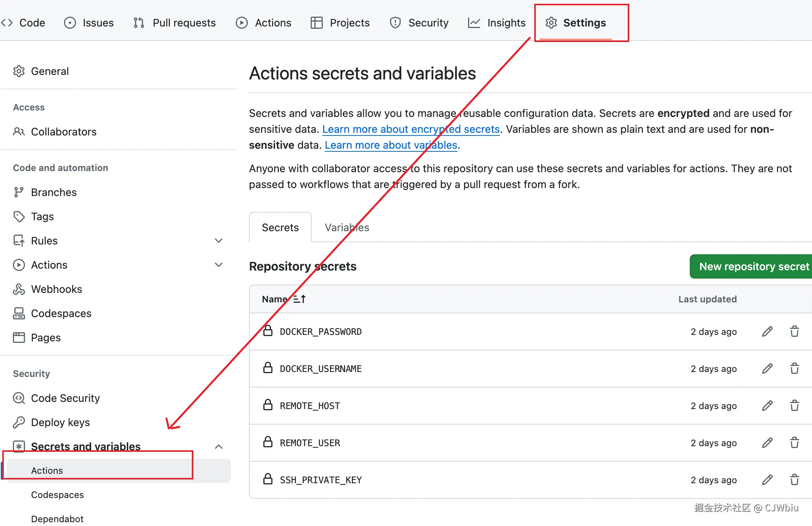Switch to the Variables tab
The image size is (812, 526).
(347, 227)
